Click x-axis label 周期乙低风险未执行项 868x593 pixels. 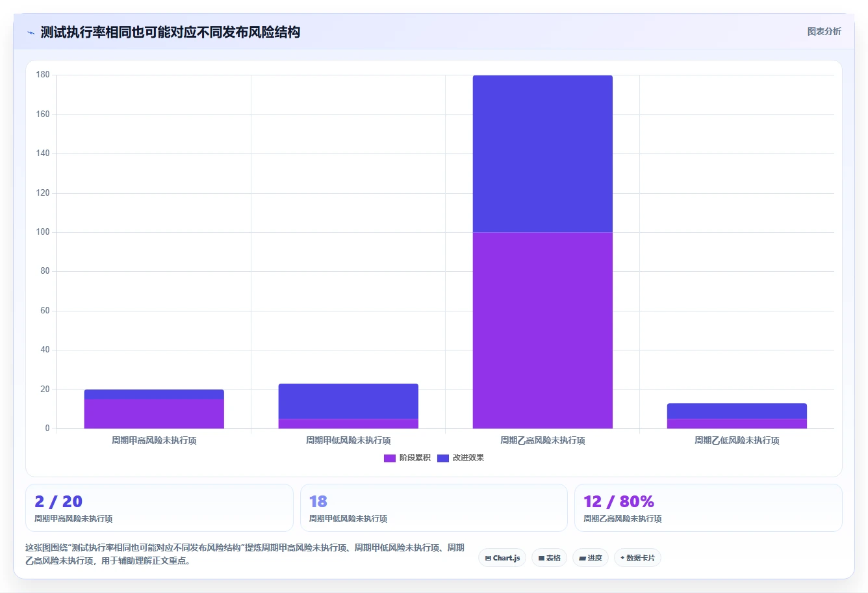[737, 440]
